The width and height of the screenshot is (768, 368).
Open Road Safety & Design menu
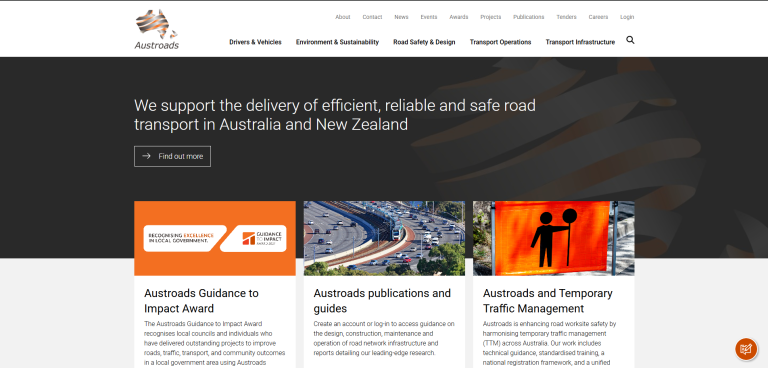[424, 42]
